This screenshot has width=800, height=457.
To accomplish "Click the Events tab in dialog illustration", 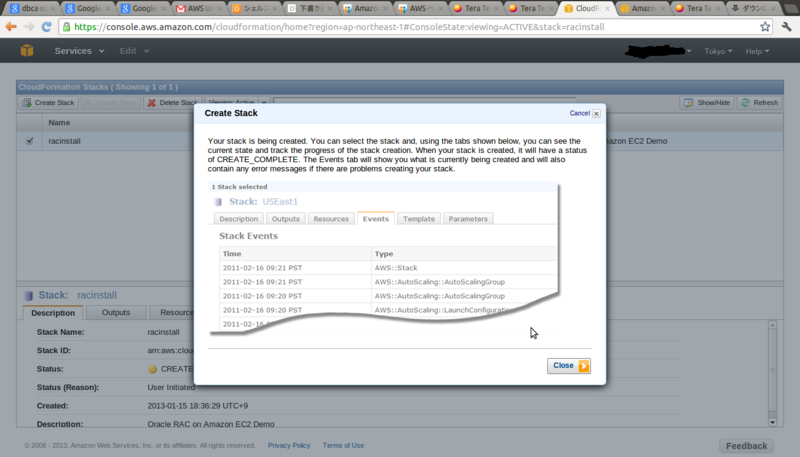I will coord(376,218).
